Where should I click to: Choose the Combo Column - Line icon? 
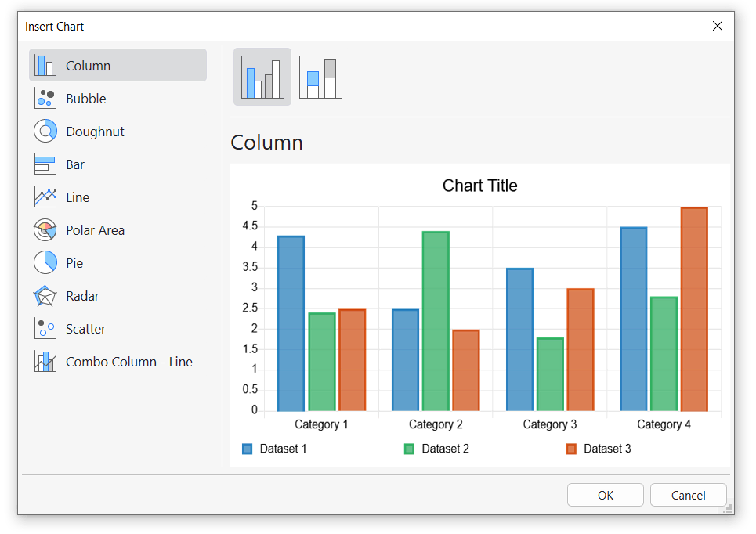click(x=45, y=362)
